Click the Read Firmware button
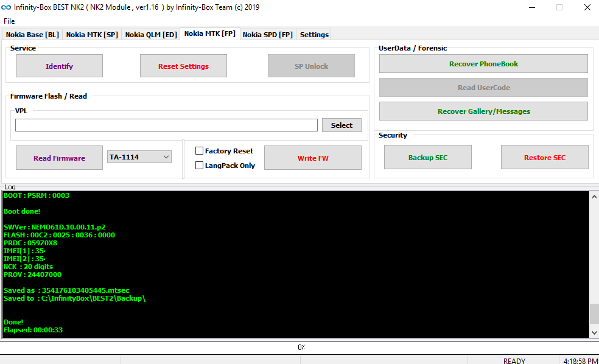Screen dimensions: 599x364 coord(59,158)
